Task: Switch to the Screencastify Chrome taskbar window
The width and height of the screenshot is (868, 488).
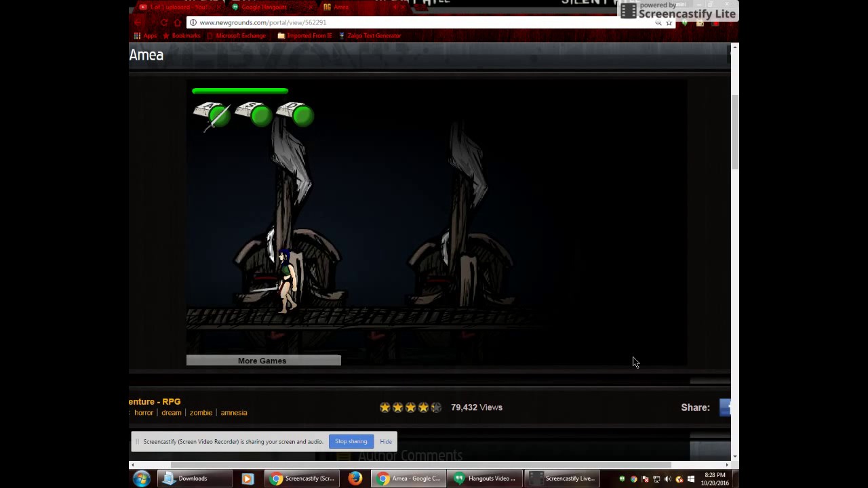Action: click(x=302, y=479)
